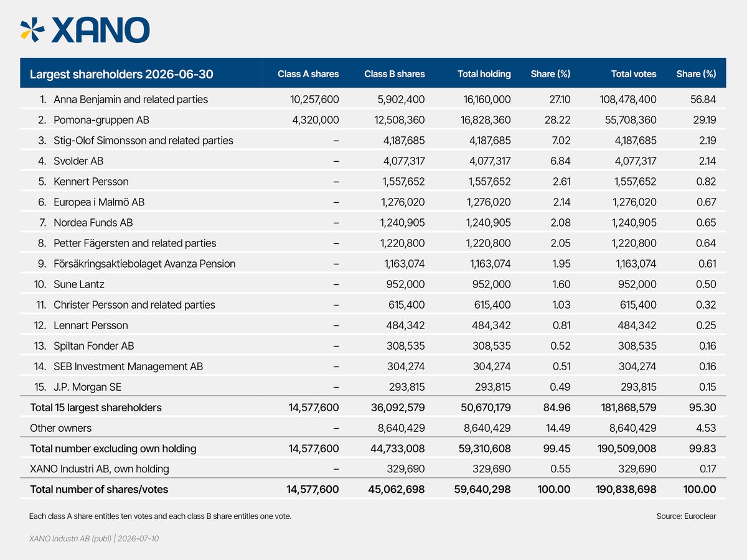The width and height of the screenshot is (747, 560).
Task: Select the footnote about class A share votes
Action: tap(160, 516)
